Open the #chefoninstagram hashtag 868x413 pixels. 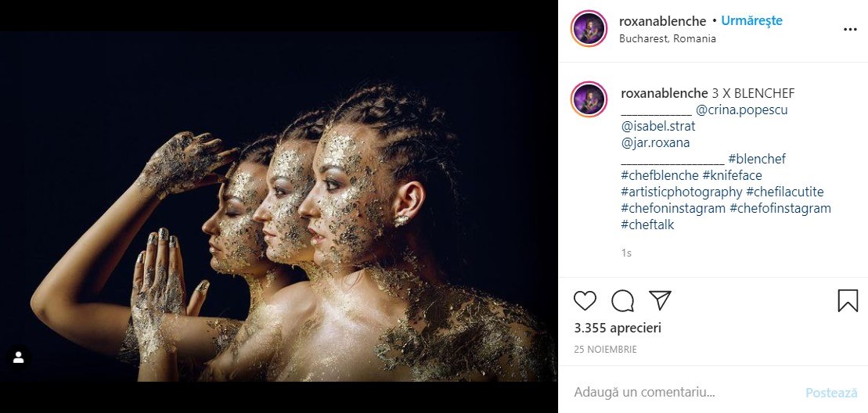[673, 208]
